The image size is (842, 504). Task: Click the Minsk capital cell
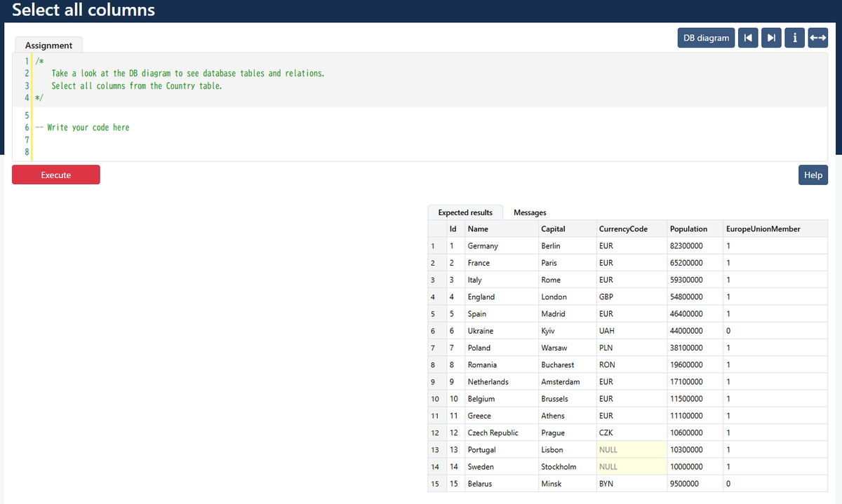pos(567,484)
